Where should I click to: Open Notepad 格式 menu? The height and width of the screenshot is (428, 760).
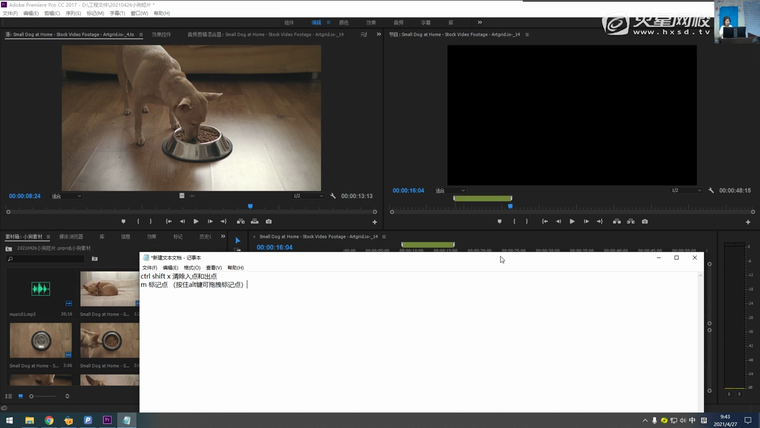[192, 268]
